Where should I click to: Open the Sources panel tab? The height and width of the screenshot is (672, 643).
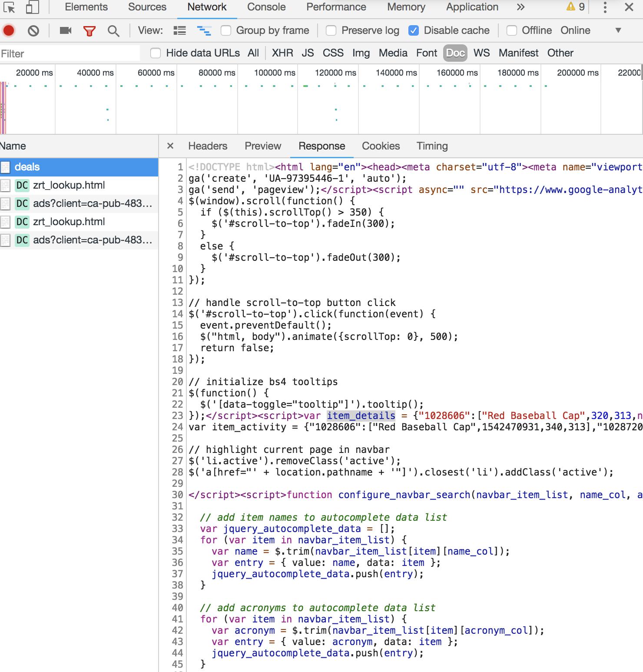(147, 7)
